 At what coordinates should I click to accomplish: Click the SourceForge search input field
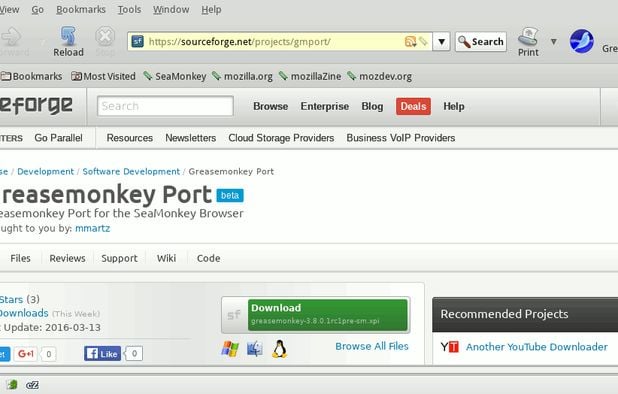tap(166, 106)
